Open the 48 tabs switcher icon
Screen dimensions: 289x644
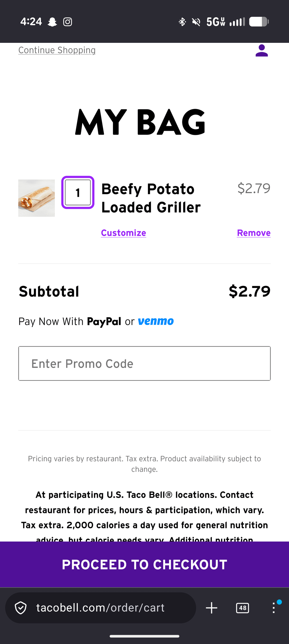[242, 608]
